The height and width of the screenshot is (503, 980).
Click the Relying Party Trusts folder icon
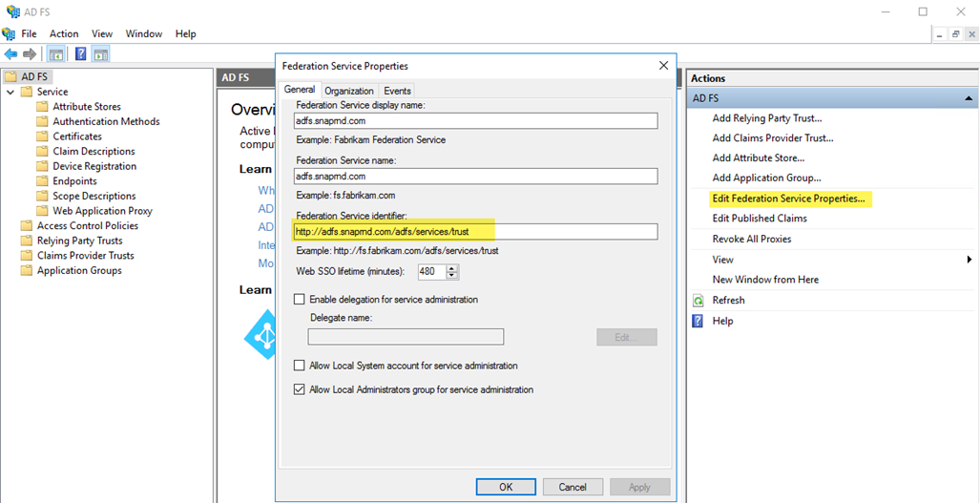pos(27,241)
